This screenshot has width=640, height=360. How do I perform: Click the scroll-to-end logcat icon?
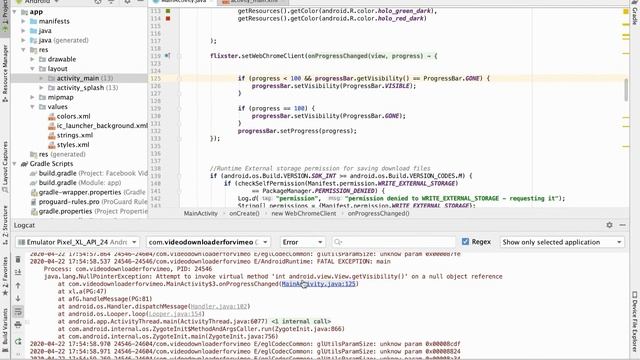pyautogui.click(x=18, y=272)
